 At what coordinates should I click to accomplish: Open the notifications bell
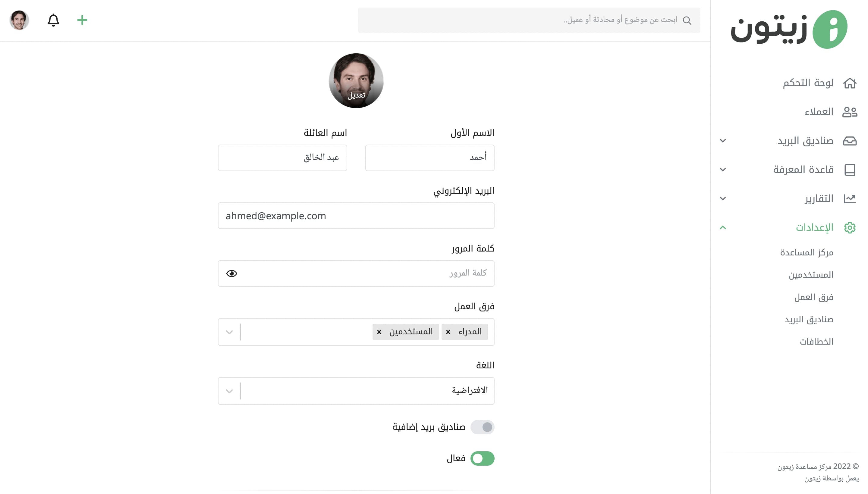coord(53,20)
